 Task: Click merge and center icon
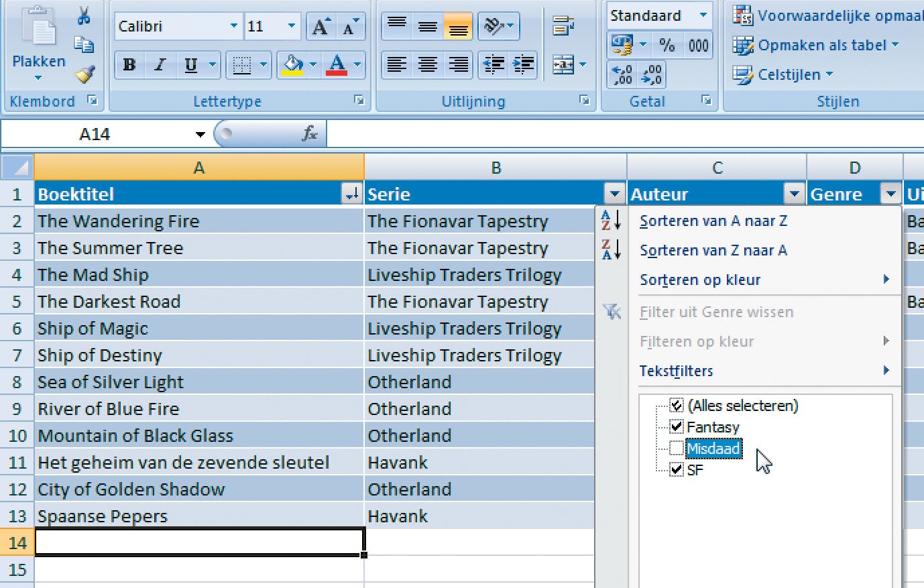pyautogui.click(x=563, y=64)
